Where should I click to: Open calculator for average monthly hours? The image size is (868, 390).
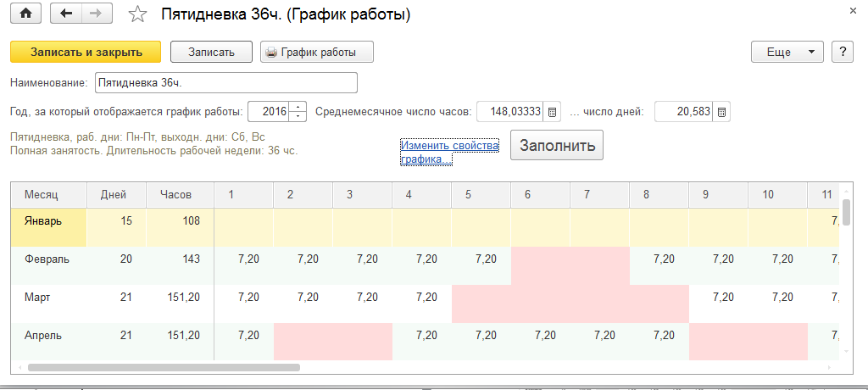pos(551,112)
